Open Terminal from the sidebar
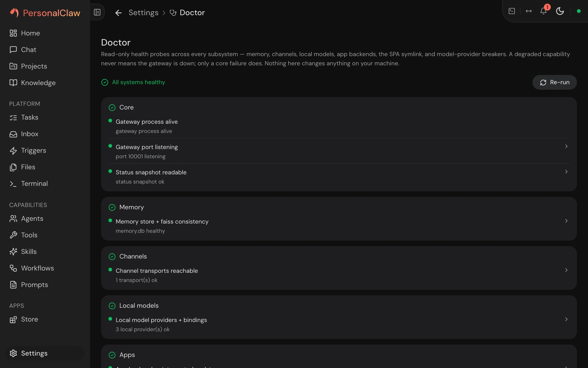The width and height of the screenshot is (588, 368). pos(45,184)
